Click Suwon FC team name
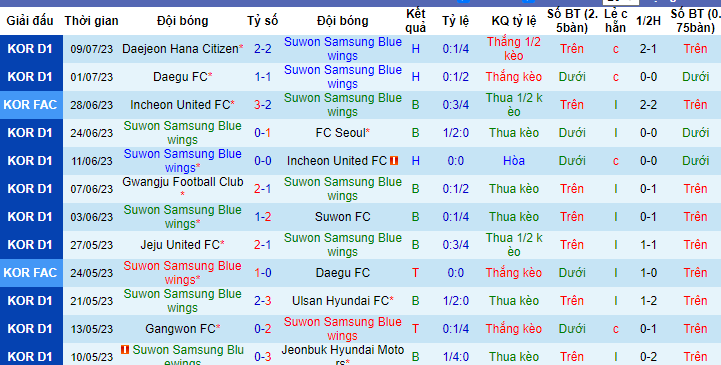721x365 pixels. (x=343, y=217)
